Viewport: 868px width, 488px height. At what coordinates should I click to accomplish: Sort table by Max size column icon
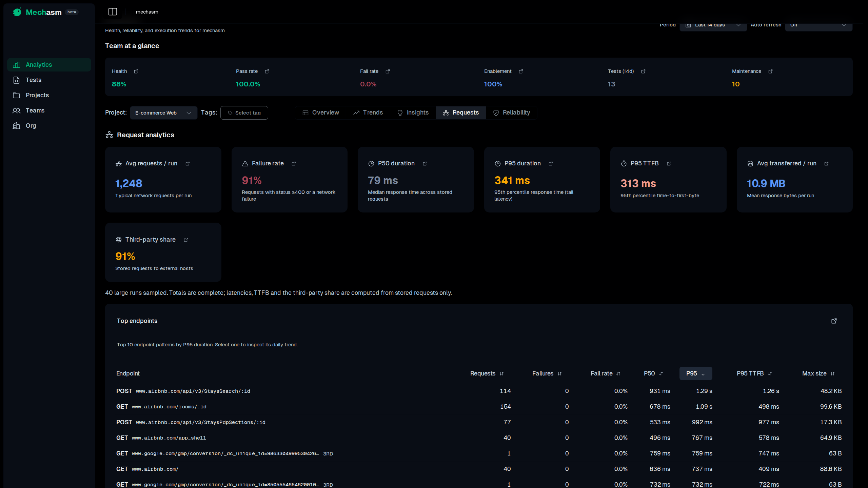[x=832, y=374]
